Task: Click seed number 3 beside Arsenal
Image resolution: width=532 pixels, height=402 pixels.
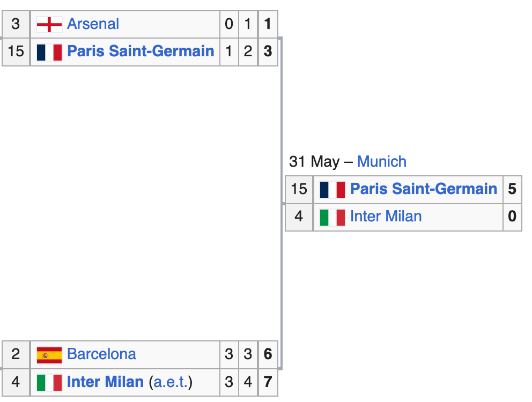Action: 16,24
